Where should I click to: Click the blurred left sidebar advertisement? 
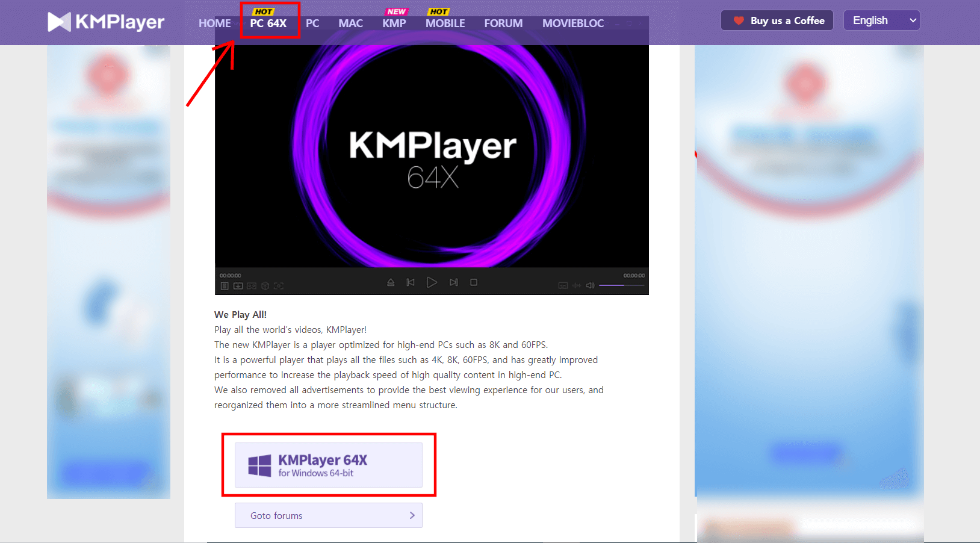[108, 272]
